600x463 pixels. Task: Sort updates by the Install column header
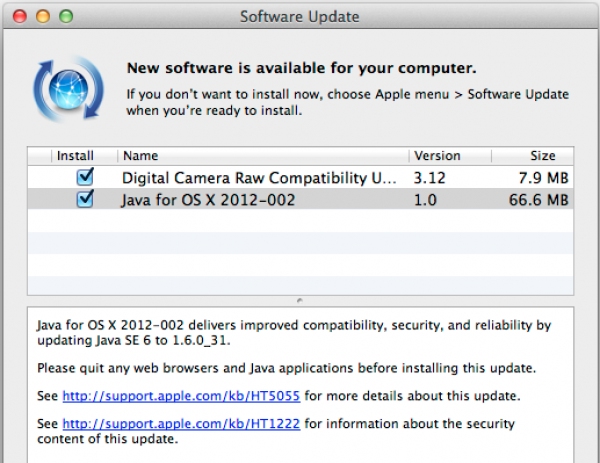coord(74,156)
